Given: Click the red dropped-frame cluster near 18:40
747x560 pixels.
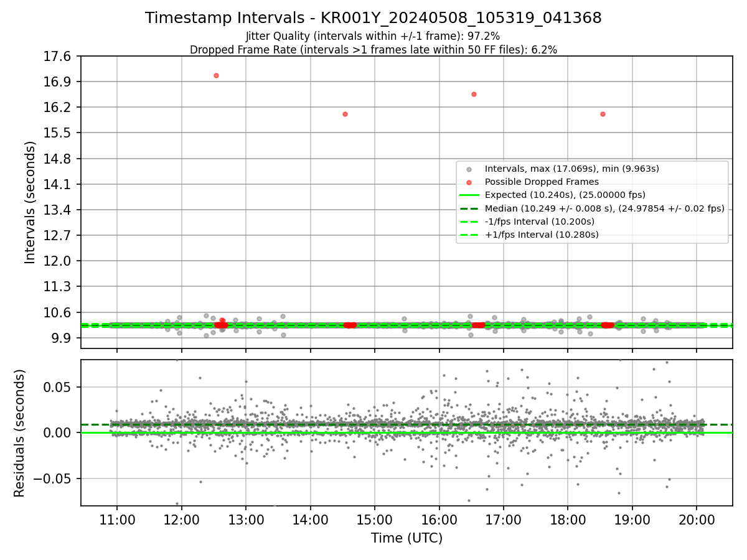Looking at the screenshot, I should pos(607,325).
